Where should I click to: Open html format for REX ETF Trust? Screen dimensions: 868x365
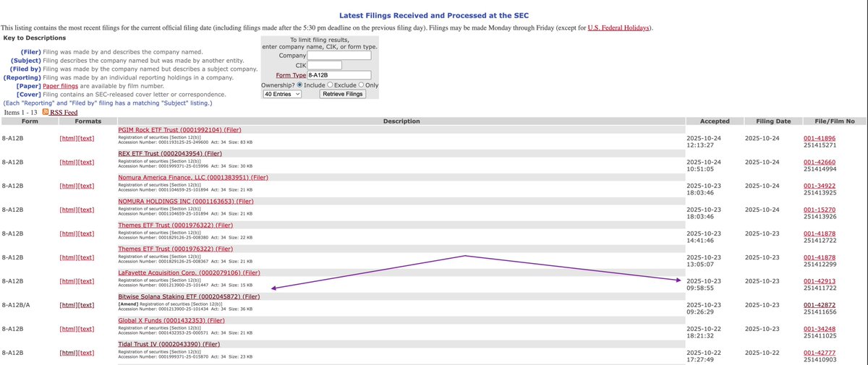pos(69,162)
